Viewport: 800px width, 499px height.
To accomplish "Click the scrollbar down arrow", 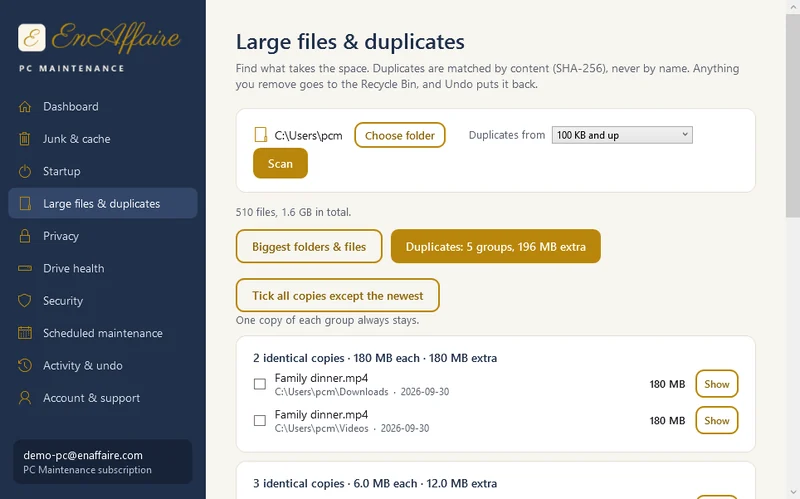I will point(792,493).
